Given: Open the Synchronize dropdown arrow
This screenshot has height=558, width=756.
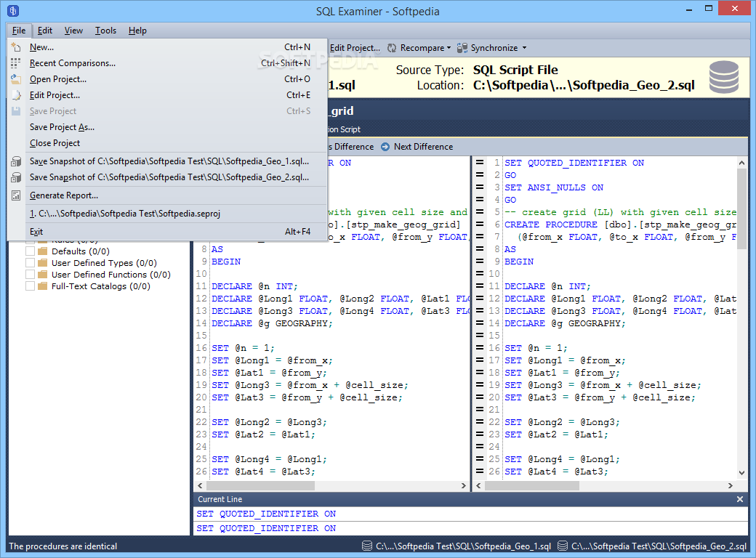Looking at the screenshot, I should click(x=524, y=48).
